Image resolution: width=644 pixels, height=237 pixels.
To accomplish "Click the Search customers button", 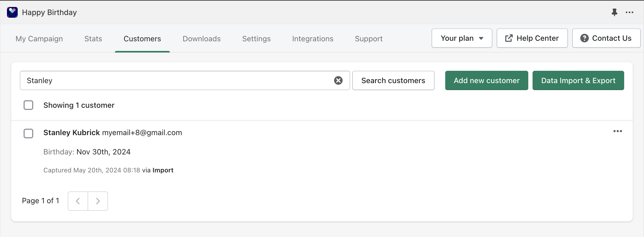I will pyautogui.click(x=393, y=80).
